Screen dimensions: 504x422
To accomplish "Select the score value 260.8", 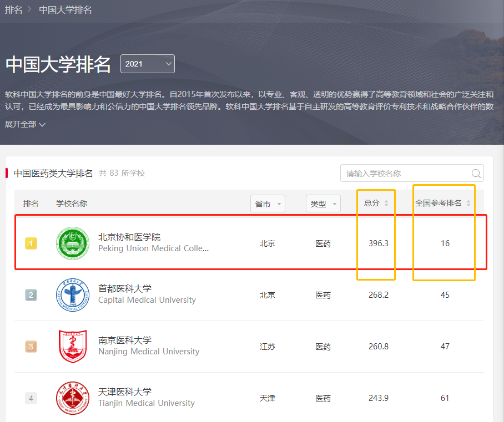I will [x=379, y=347].
